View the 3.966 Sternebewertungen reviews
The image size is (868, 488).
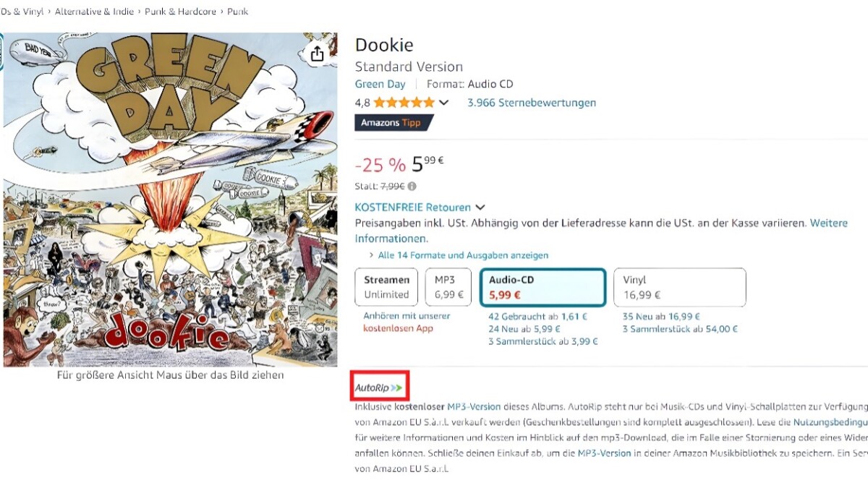click(x=532, y=103)
